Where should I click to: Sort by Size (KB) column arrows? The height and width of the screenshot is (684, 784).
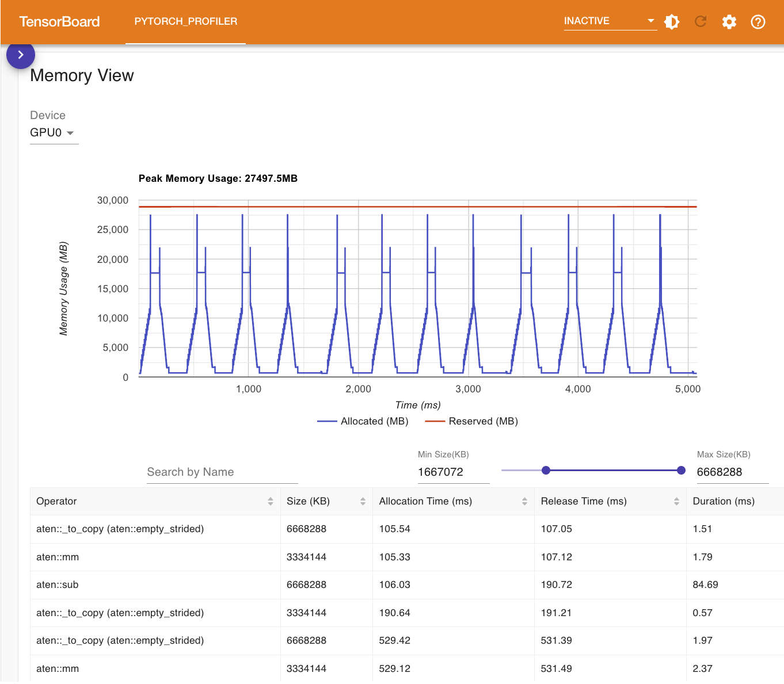(363, 502)
